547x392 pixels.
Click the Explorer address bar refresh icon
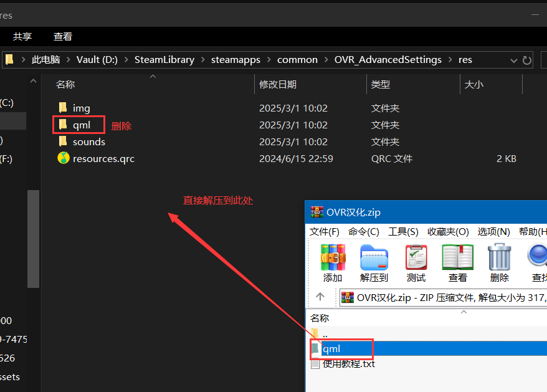(x=527, y=60)
